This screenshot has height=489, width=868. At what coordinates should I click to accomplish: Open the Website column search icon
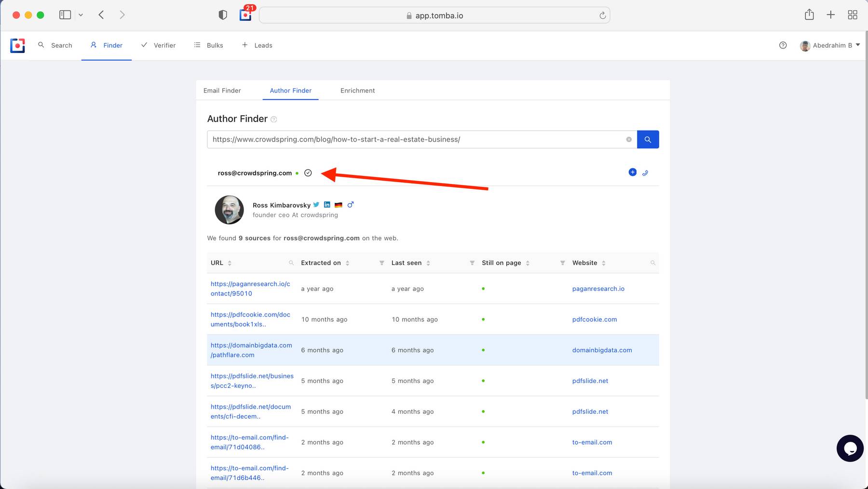653,263
